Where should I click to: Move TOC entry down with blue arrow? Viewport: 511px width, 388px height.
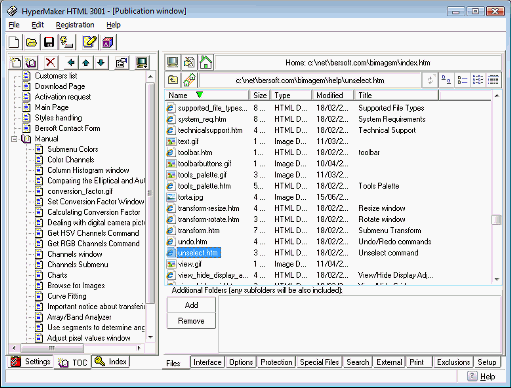tap(101, 62)
